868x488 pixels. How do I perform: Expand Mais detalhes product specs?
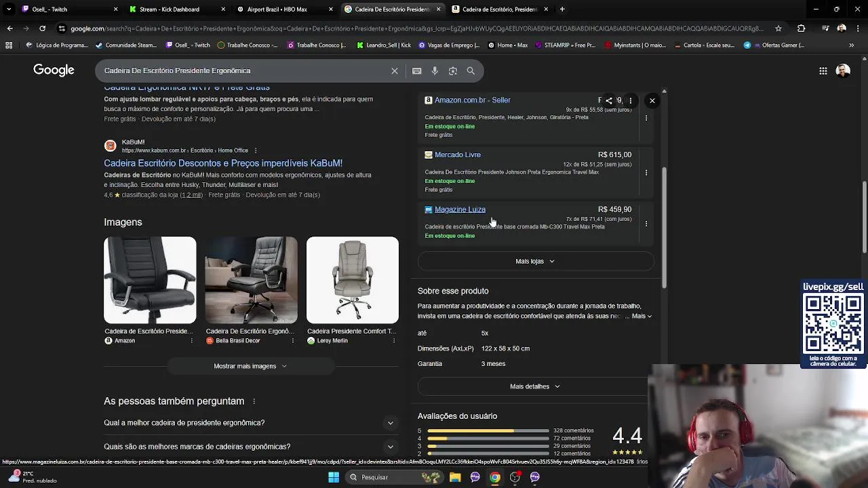point(535,386)
